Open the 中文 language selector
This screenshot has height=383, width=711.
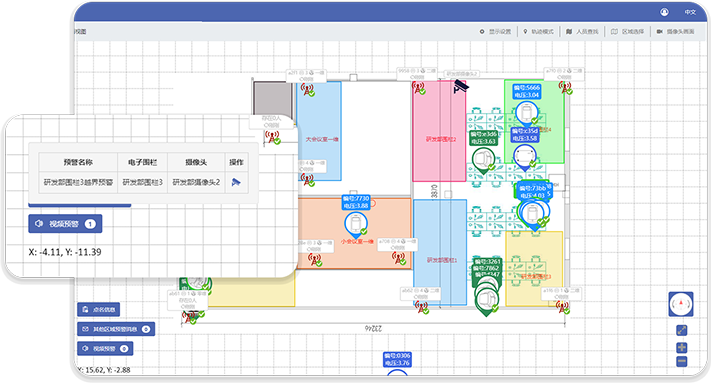(690, 12)
